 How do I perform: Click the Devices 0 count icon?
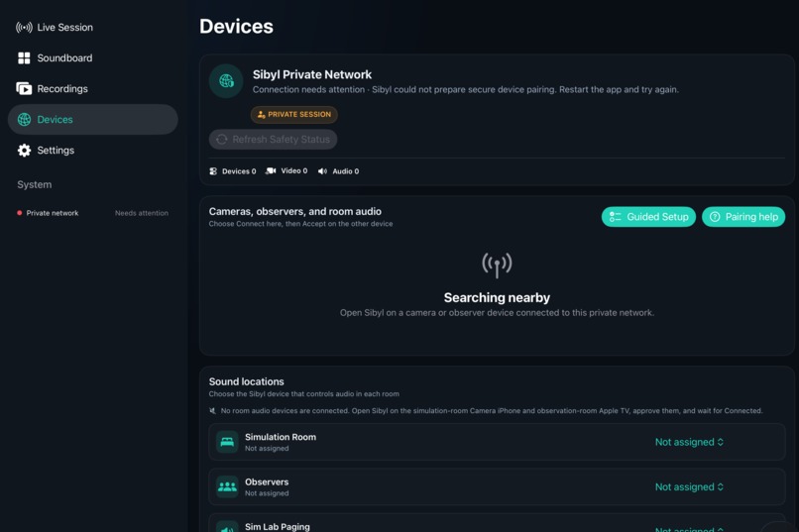point(213,171)
